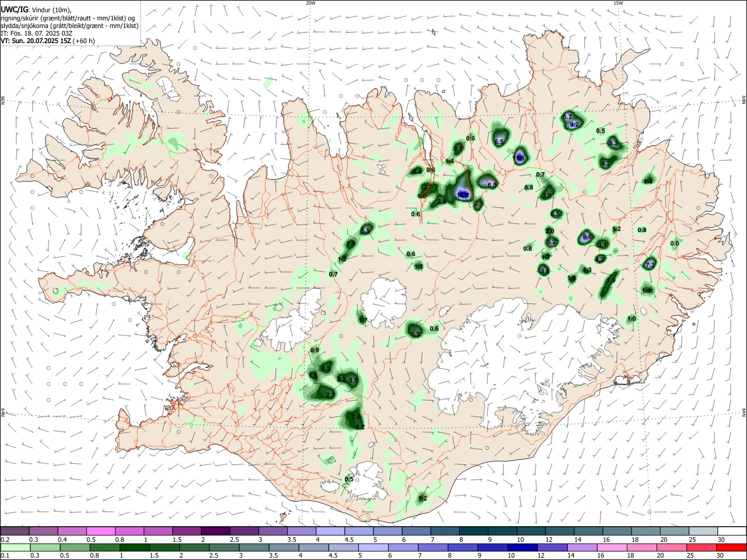Click the 9.2 precipitation value on the map
This screenshot has width=747, height=560.
[x=574, y=124]
